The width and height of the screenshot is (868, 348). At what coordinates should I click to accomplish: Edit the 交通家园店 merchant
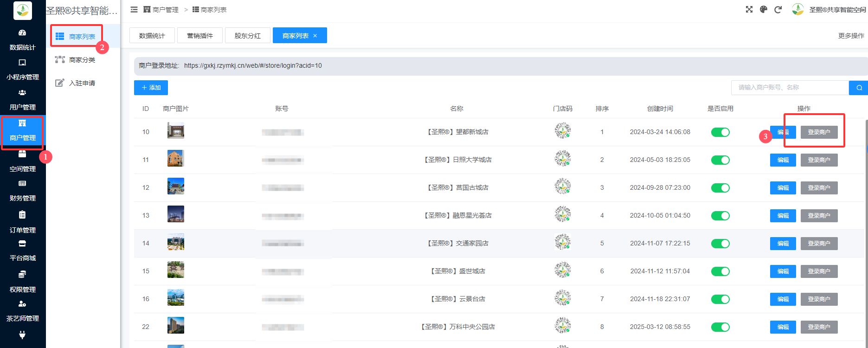click(783, 244)
